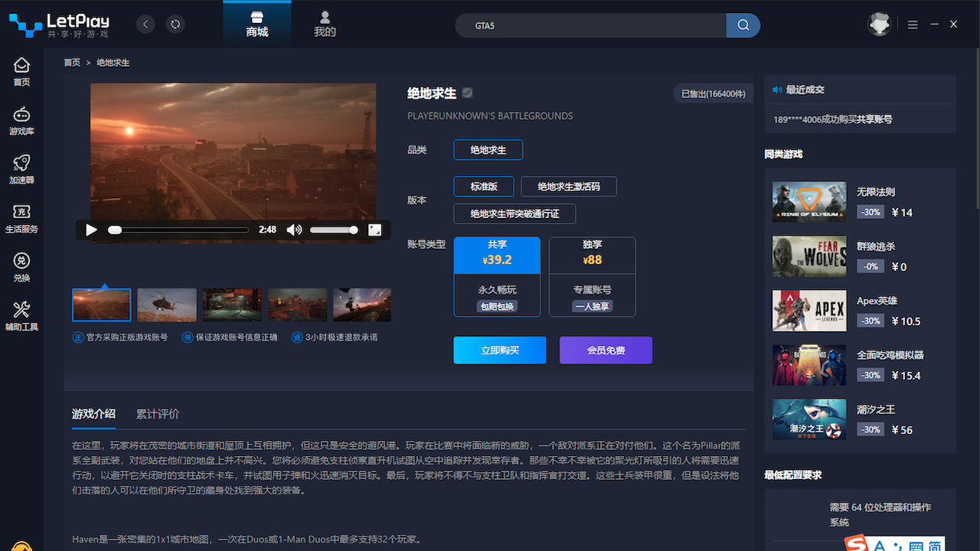Choose 独享 account type at ¥88
Viewport: 980px width, 551px height.
[x=593, y=276]
